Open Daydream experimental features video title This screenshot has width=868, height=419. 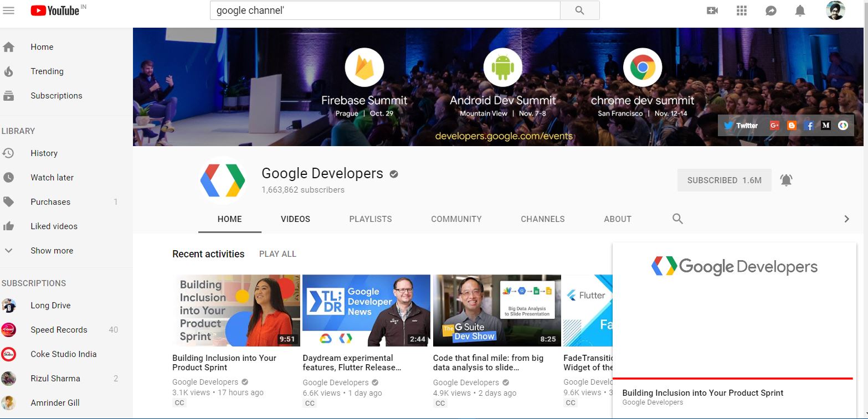click(352, 363)
